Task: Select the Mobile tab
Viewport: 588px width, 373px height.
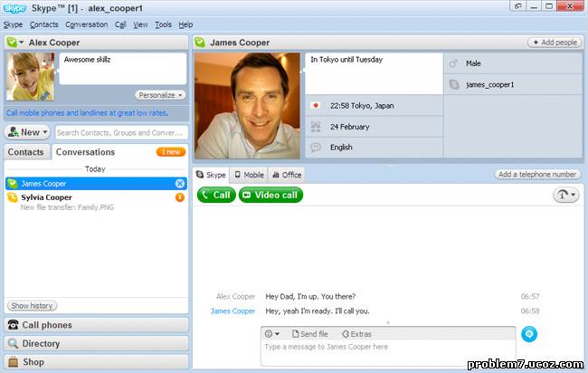Action: 249,175
